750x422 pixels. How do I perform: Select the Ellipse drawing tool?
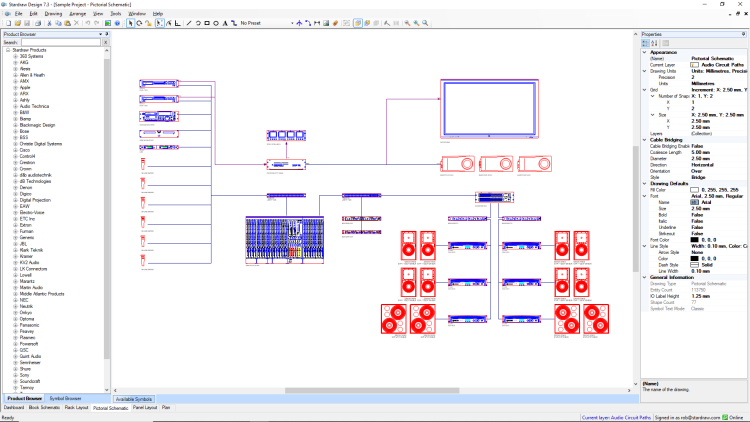pos(216,23)
